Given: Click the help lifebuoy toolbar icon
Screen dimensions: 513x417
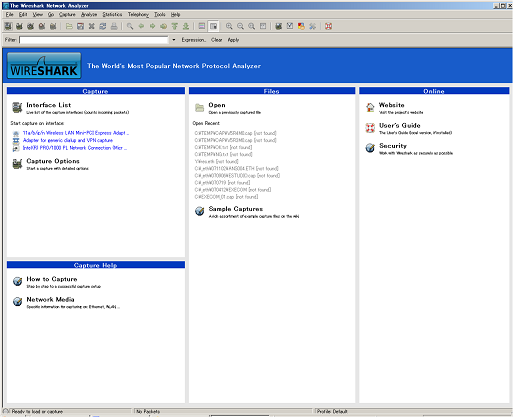Looking at the screenshot, I should point(328,26).
